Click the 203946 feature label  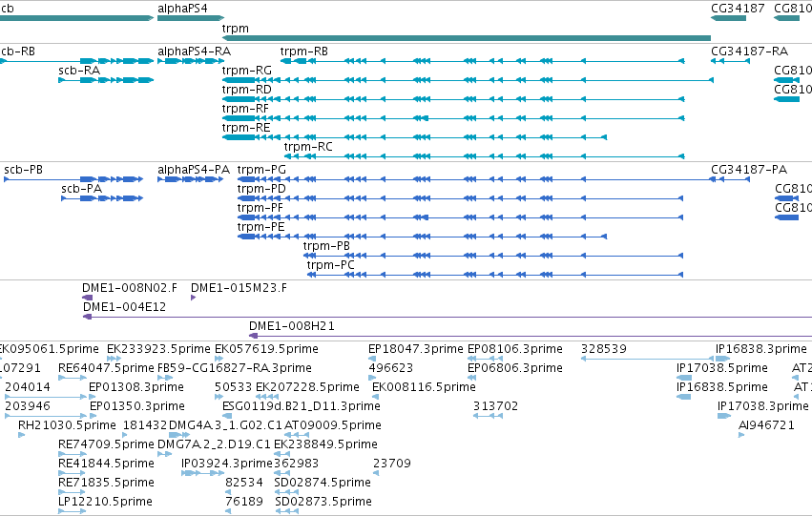click(28, 407)
